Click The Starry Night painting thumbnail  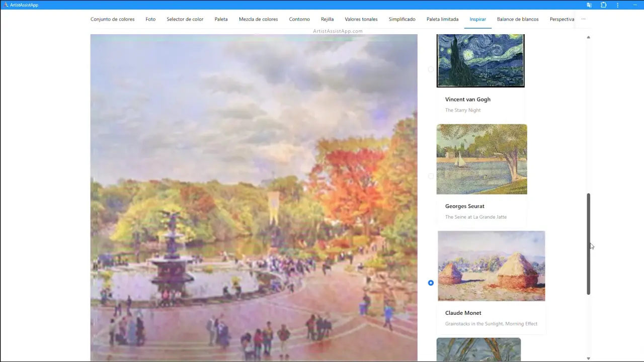(x=480, y=60)
